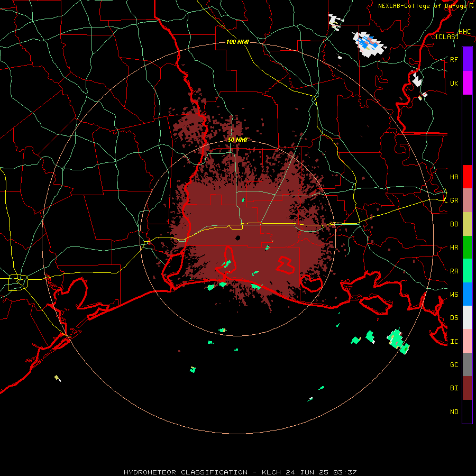Click the RA light-green legend swatch

(467, 271)
